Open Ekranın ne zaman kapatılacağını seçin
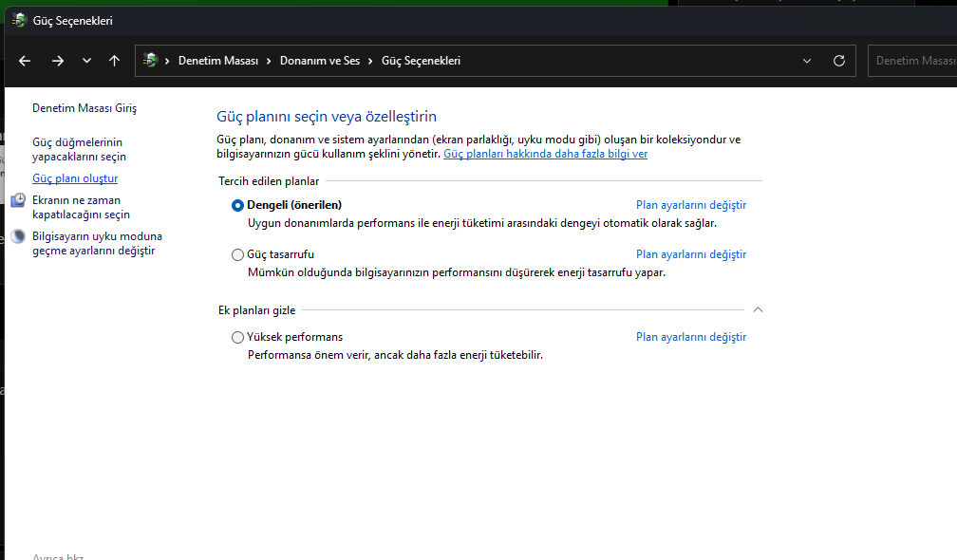 tap(82, 208)
